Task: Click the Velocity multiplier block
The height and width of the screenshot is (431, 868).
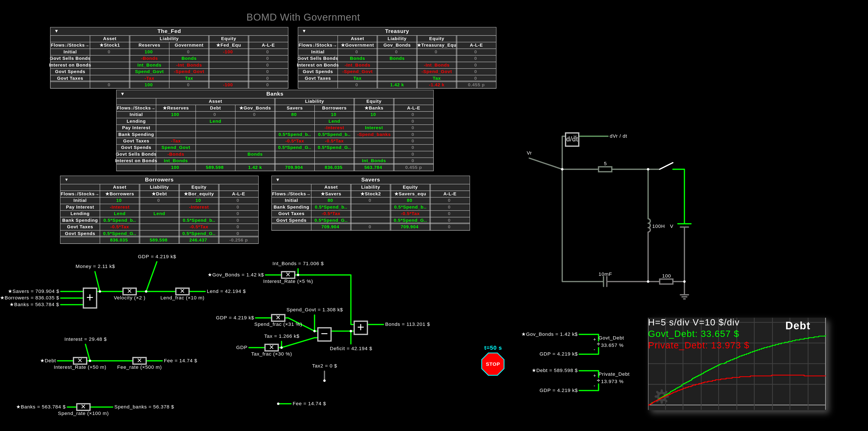Action: [129, 291]
